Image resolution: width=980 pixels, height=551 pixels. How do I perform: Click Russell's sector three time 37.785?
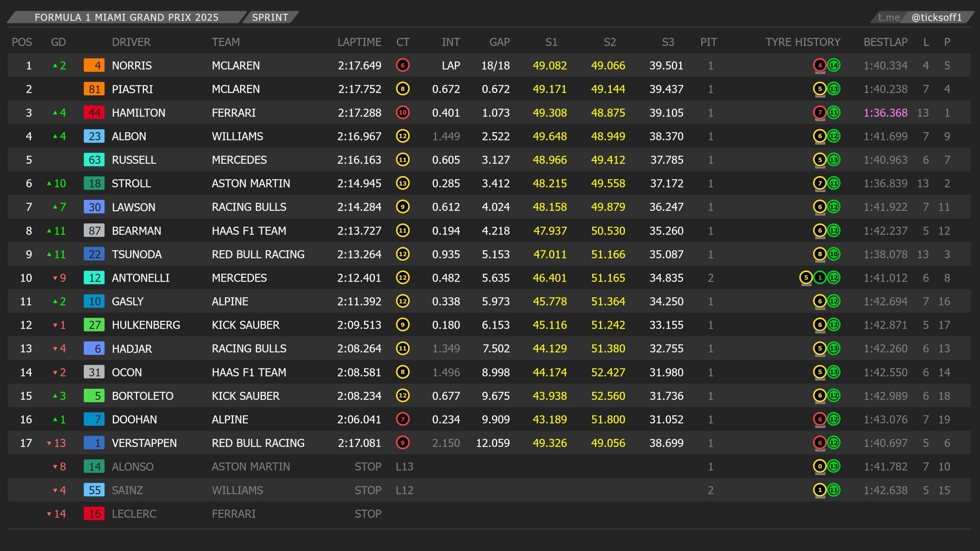coord(666,160)
